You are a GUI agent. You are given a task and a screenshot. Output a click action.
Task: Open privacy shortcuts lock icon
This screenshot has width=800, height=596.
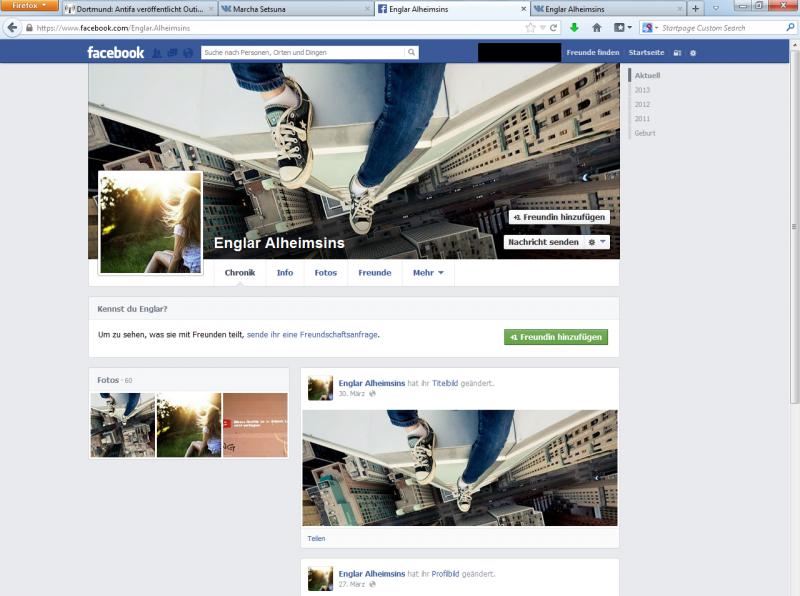[677, 52]
